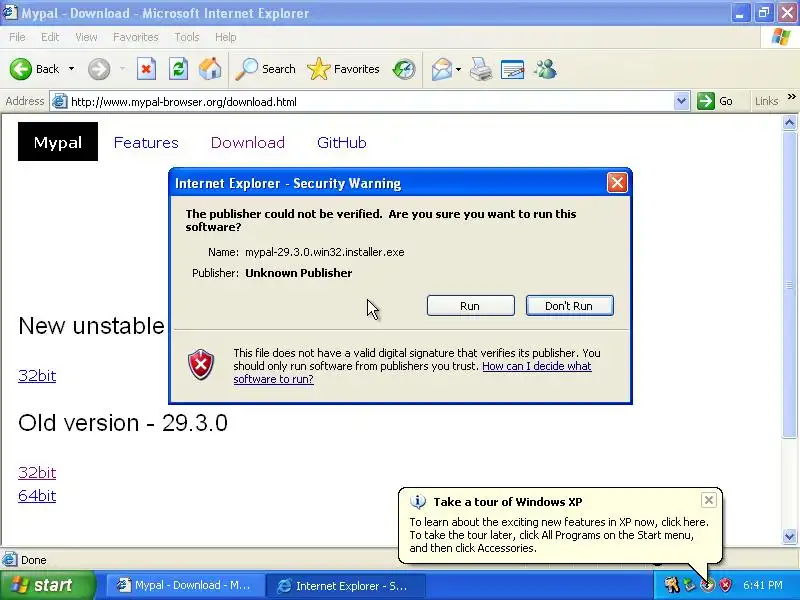Click the address bar URL field
Screen dimensions: 800x600
pyautogui.click(x=370, y=102)
